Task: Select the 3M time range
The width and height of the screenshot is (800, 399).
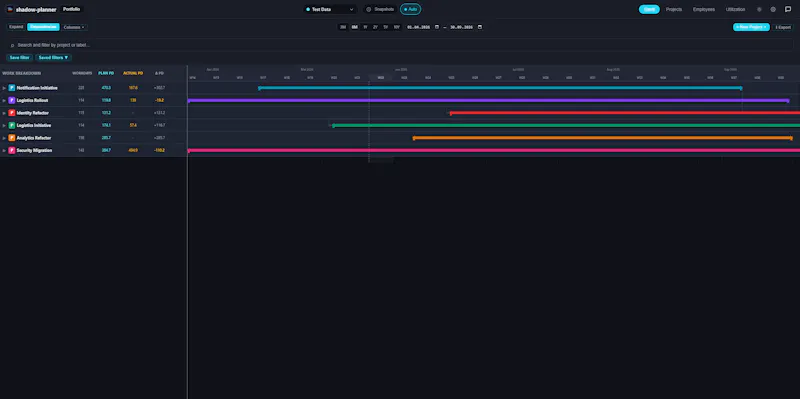Action: tap(343, 27)
